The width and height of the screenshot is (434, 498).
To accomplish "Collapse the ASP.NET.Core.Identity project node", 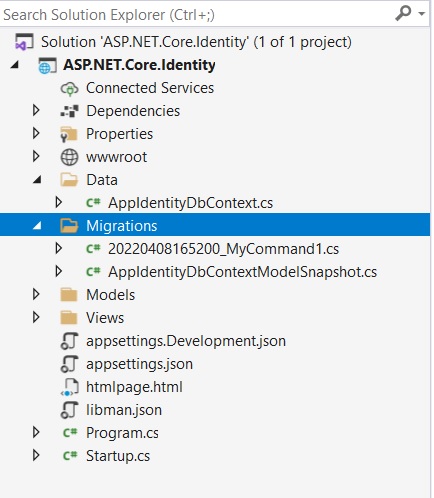I will [14, 65].
